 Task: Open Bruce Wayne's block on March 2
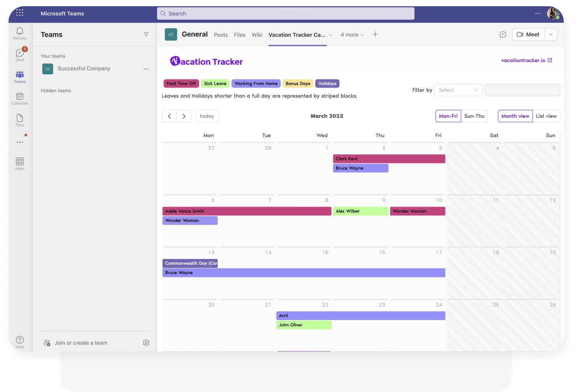(x=360, y=168)
